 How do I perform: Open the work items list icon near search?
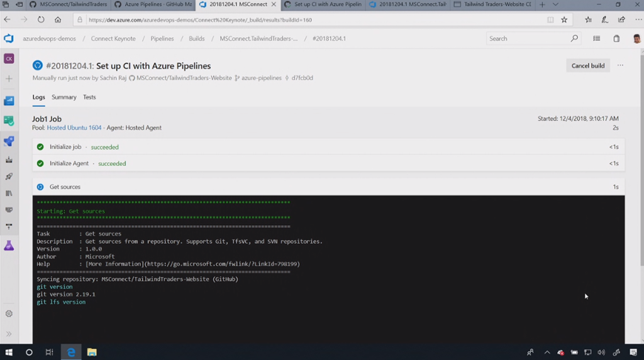pos(596,38)
